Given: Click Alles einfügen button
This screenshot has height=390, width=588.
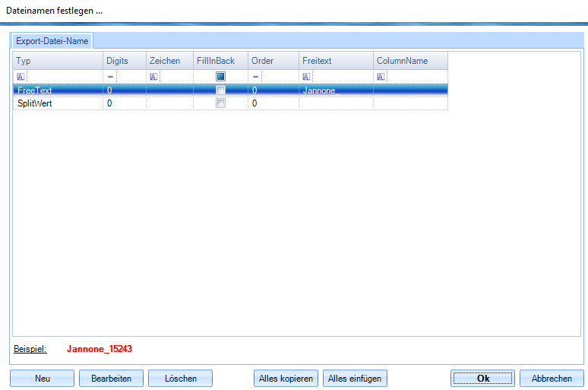Looking at the screenshot, I should [355, 379].
